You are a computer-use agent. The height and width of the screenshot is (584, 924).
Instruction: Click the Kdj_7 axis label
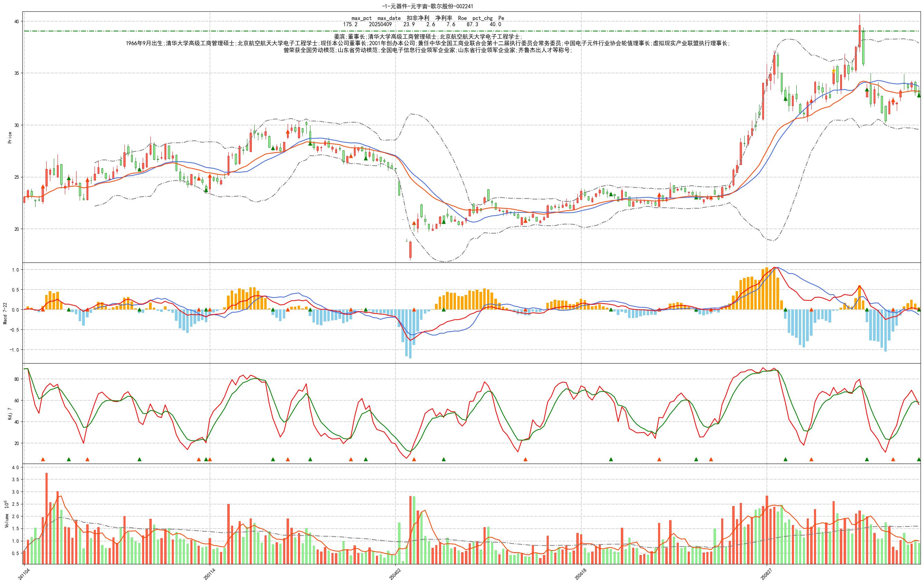pos(10,414)
